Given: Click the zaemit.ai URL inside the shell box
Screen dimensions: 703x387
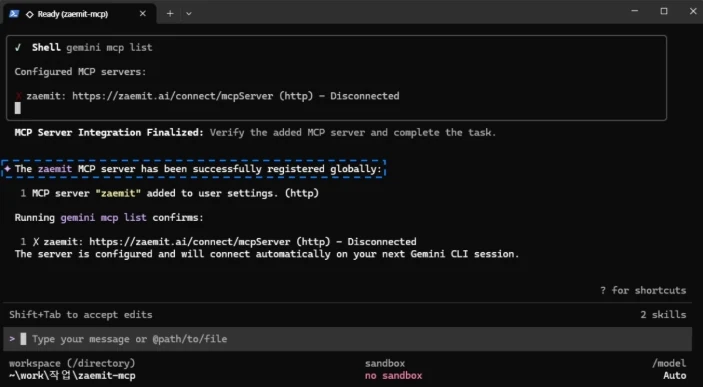Looking at the screenshot, I should [x=173, y=96].
